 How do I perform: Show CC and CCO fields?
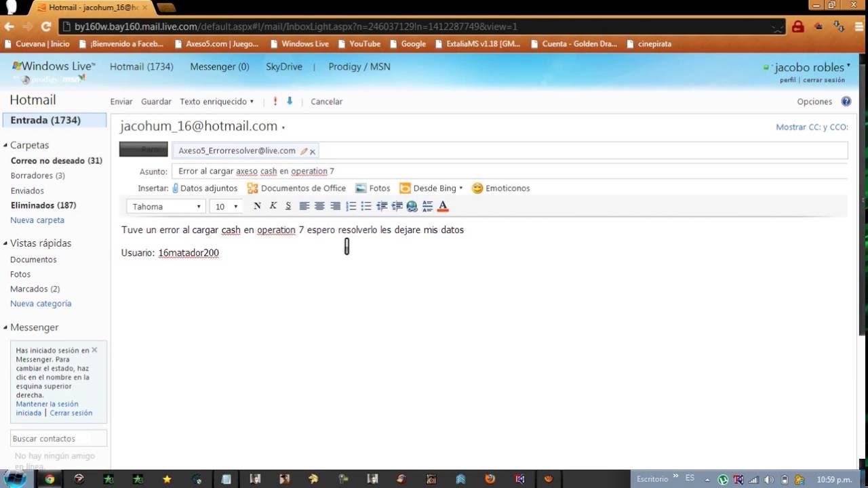point(812,127)
